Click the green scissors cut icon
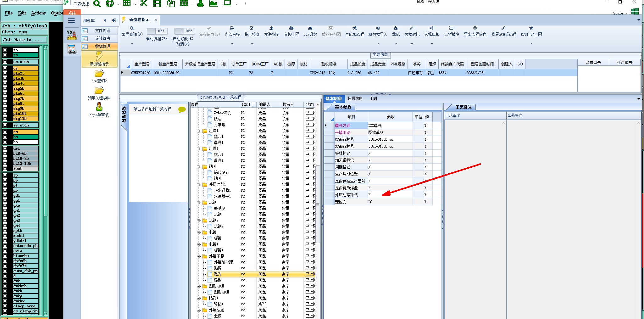644x319 pixels. pos(144,3)
